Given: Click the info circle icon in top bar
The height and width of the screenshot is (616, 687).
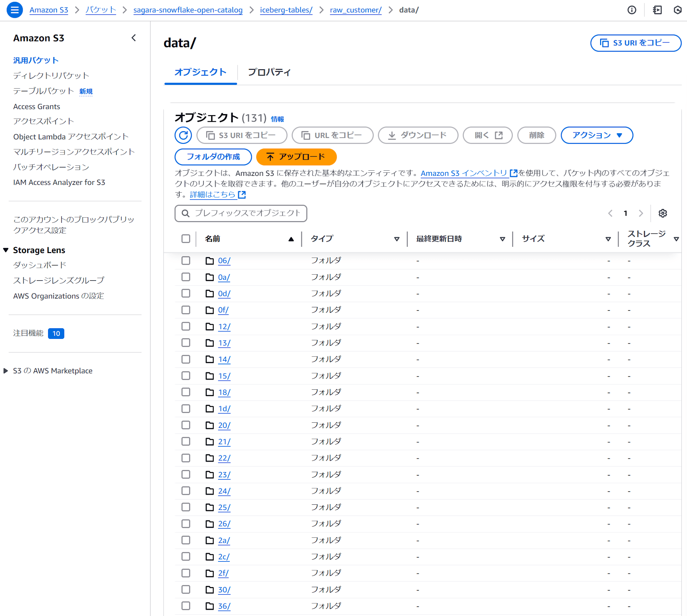Looking at the screenshot, I should pyautogui.click(x=631, y=10).
